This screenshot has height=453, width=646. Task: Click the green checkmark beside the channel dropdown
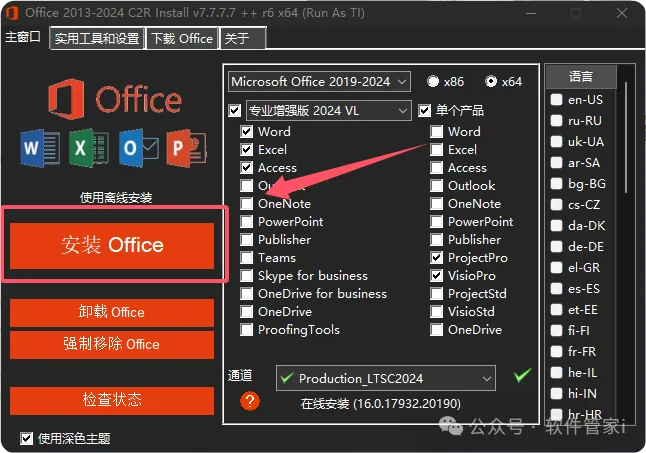click(x=522, y=375)
